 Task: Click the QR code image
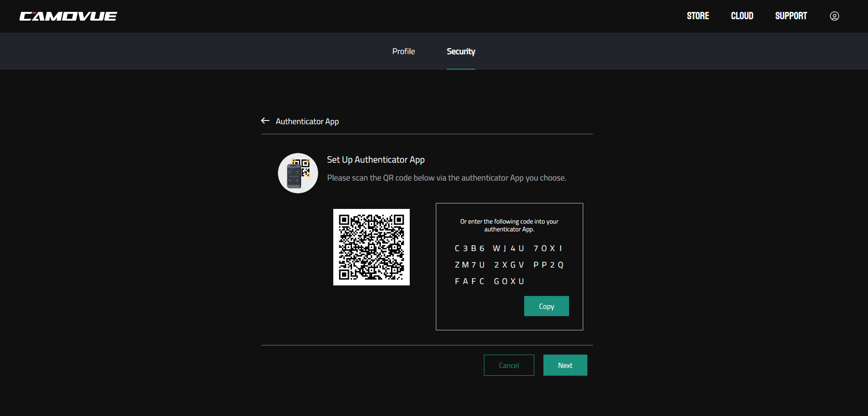(371, 247)
